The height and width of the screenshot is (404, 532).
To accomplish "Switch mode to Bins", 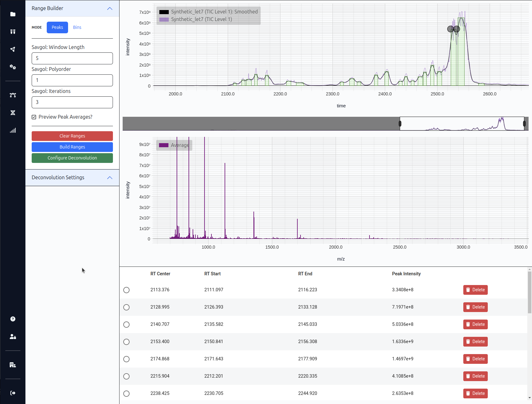I will click(77, 27).
